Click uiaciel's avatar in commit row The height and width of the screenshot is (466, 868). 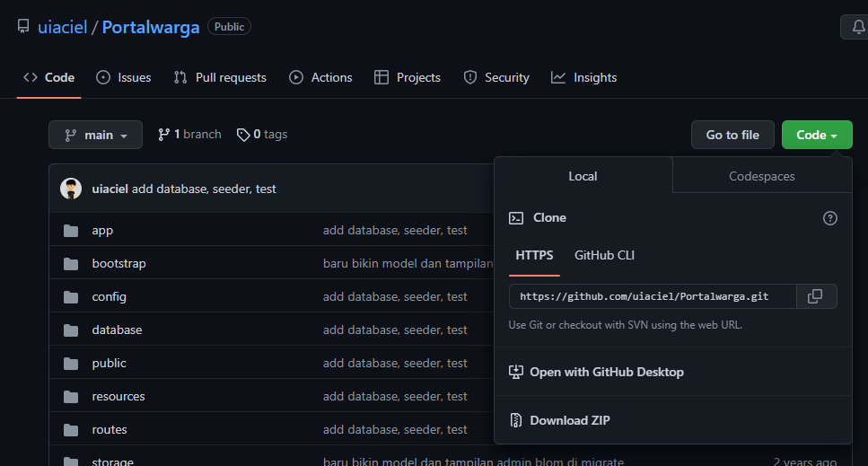click(71, 189)
